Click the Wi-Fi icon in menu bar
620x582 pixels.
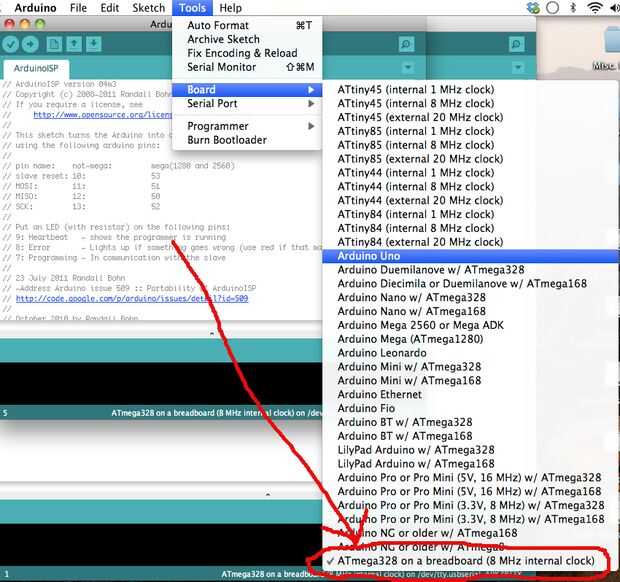594,8
